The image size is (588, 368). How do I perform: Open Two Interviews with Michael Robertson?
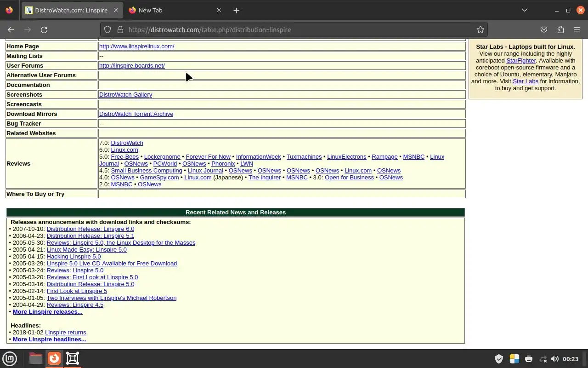[x=112, y=298]
